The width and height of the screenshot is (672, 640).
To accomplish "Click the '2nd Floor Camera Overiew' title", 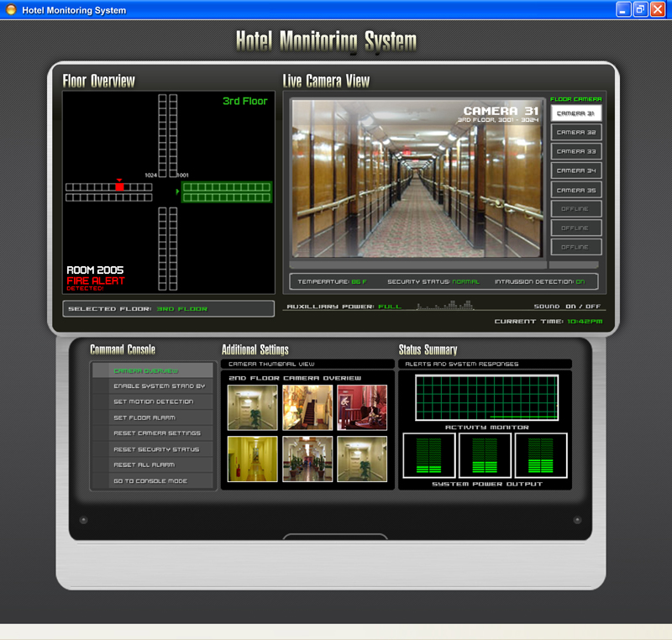I will click(x=295, y=378).
